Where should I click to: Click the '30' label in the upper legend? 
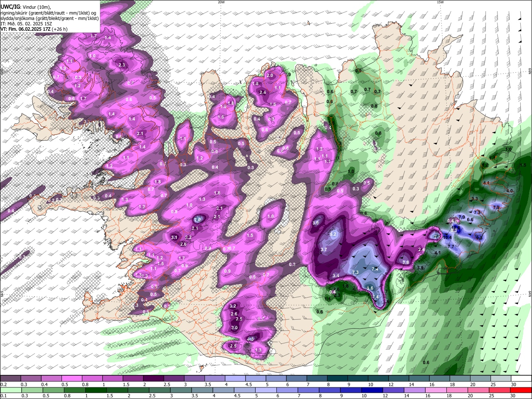click(514, 384)
